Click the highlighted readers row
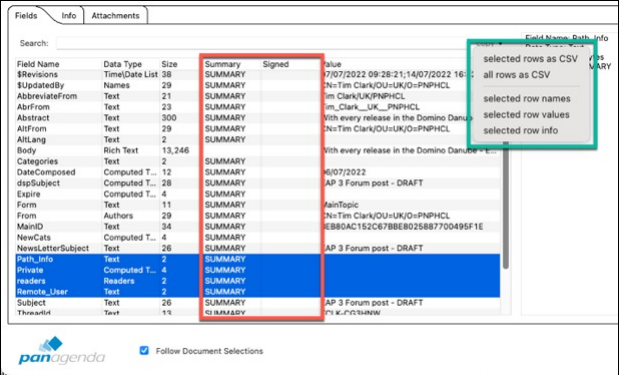This screenshot has height=375, width=619. [x=258, y=281]
